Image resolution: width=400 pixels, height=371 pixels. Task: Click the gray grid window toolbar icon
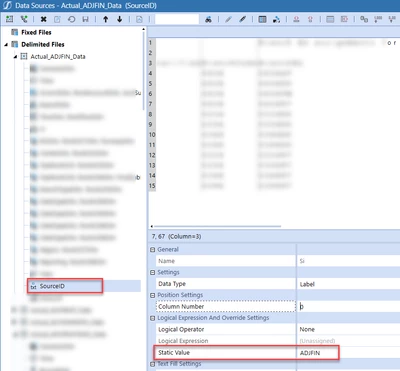click(x=330, y=19)
